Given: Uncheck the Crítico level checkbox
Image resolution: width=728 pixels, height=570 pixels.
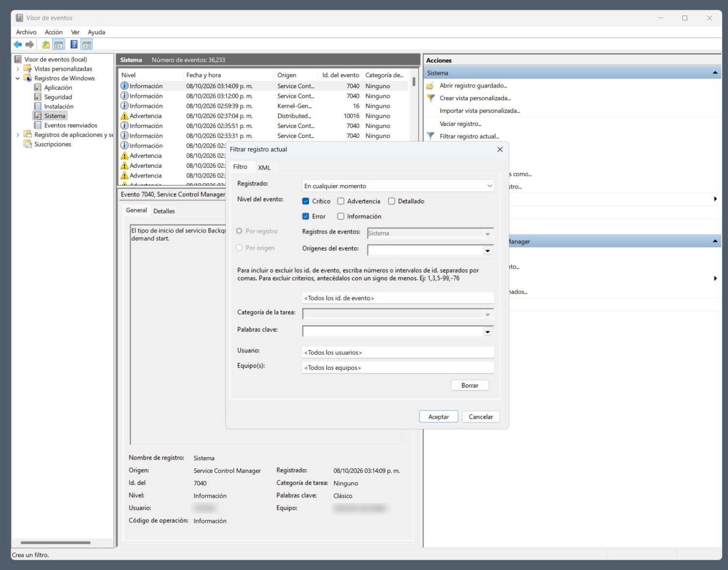Looking at the screenshot, I should [306, 201].
